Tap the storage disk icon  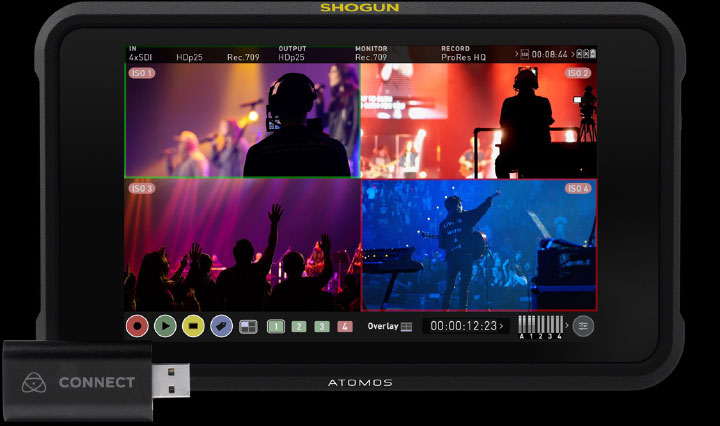pyautogui.click(x=525, y=54)
